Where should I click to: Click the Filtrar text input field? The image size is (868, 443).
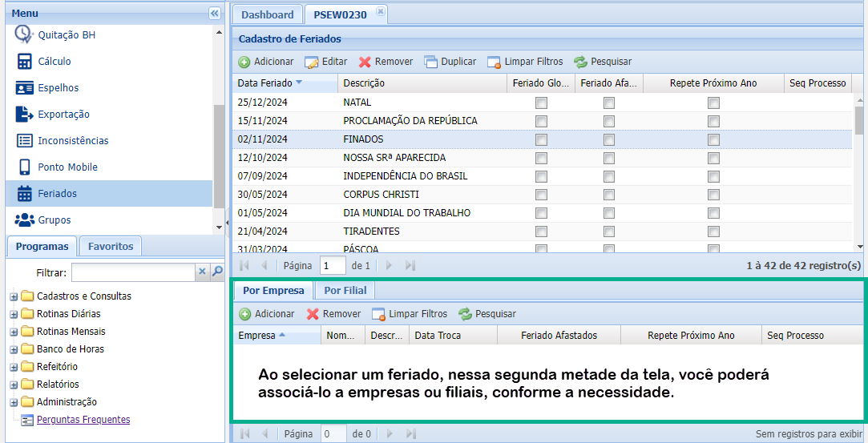(133, 272)
